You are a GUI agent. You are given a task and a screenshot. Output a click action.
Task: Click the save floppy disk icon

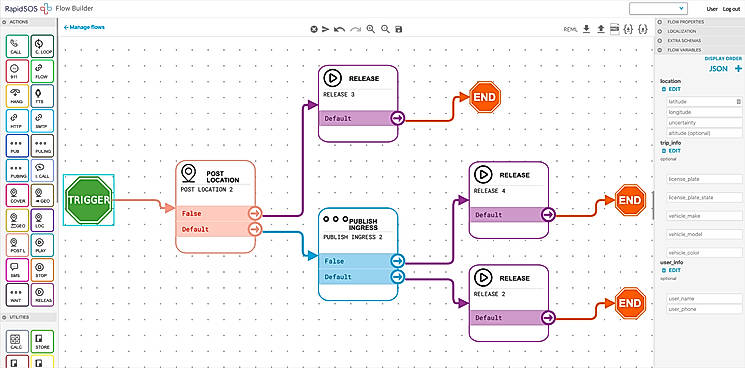(399, 29)
